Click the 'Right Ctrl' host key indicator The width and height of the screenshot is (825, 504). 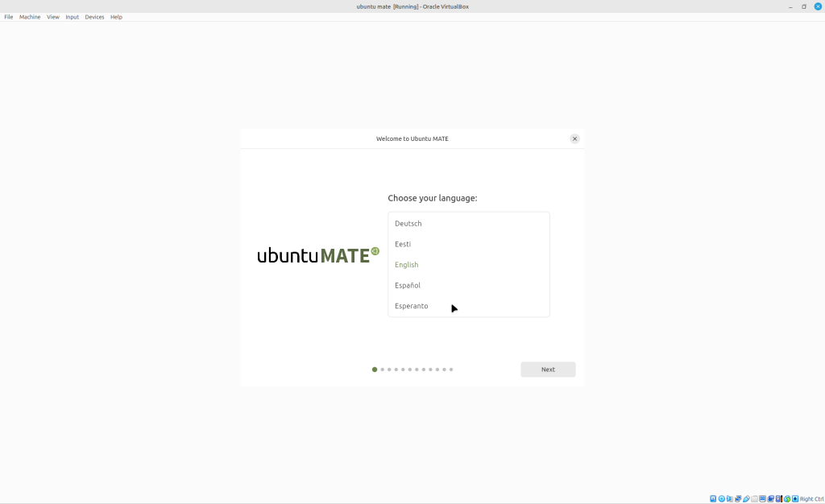(x=812, y=498)
